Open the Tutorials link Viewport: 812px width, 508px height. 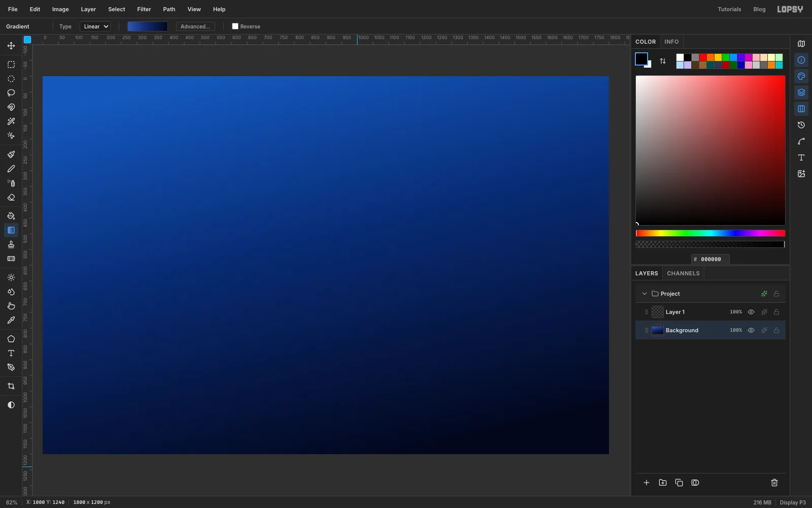tap(729, 9)
